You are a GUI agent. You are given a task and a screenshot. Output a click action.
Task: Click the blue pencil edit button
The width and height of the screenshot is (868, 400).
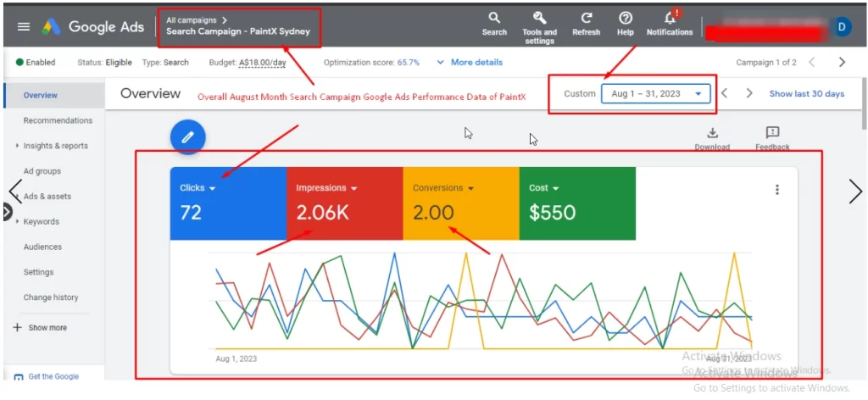[x=187, y=136]
